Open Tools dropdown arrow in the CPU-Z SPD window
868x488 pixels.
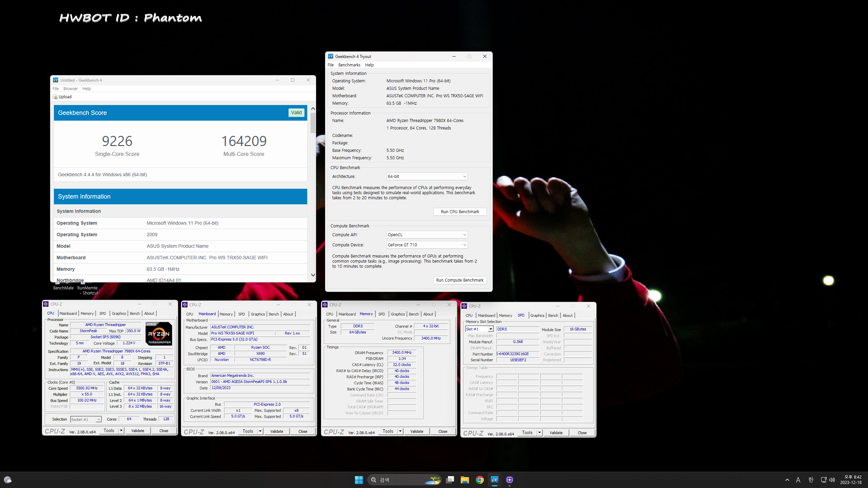(539, 433)
